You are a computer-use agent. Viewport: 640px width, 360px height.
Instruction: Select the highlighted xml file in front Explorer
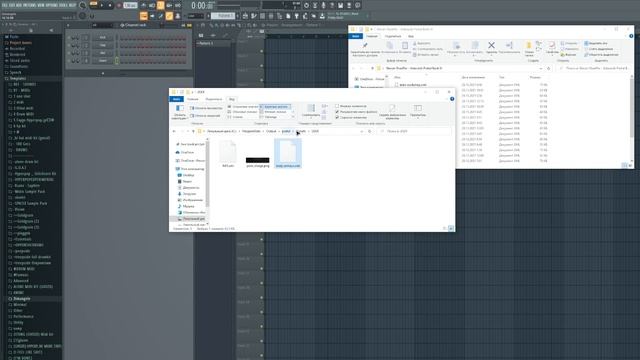[288, 153]
